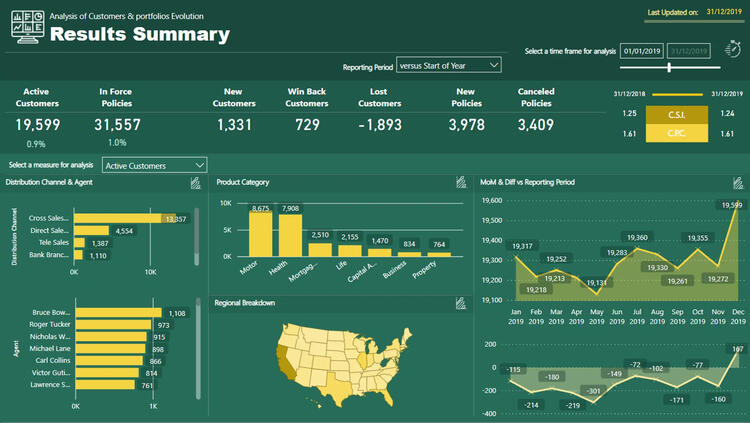
Task: Select the C.S.I. button
Action: 675,115
